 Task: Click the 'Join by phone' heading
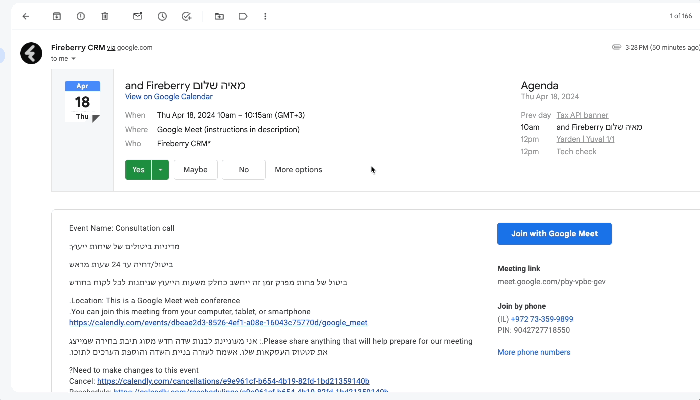(521, 306)
